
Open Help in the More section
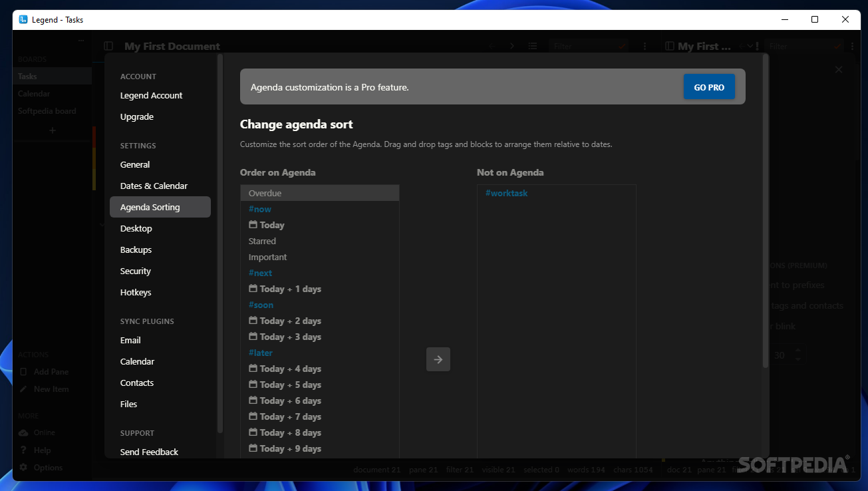tap(35, 450)
